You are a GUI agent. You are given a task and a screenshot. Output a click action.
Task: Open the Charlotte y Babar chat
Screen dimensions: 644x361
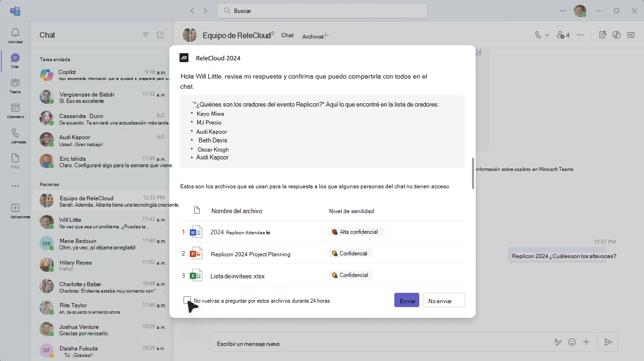[x=102, y=287]
